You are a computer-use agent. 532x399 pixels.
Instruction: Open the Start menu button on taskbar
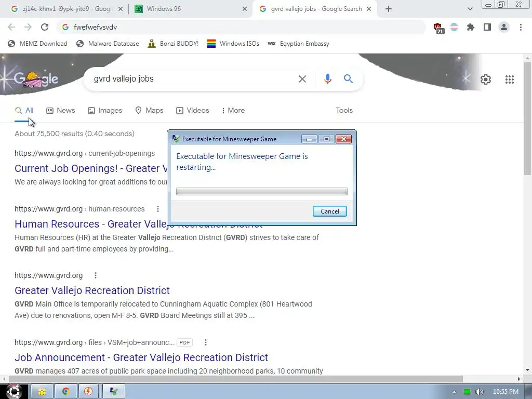pyautogui.click(x=13, y=392)
